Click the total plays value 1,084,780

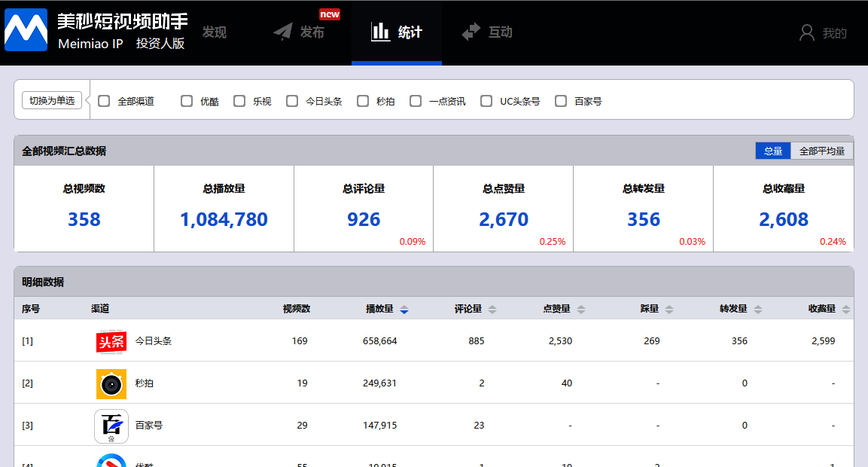click(x=224, y=219)
